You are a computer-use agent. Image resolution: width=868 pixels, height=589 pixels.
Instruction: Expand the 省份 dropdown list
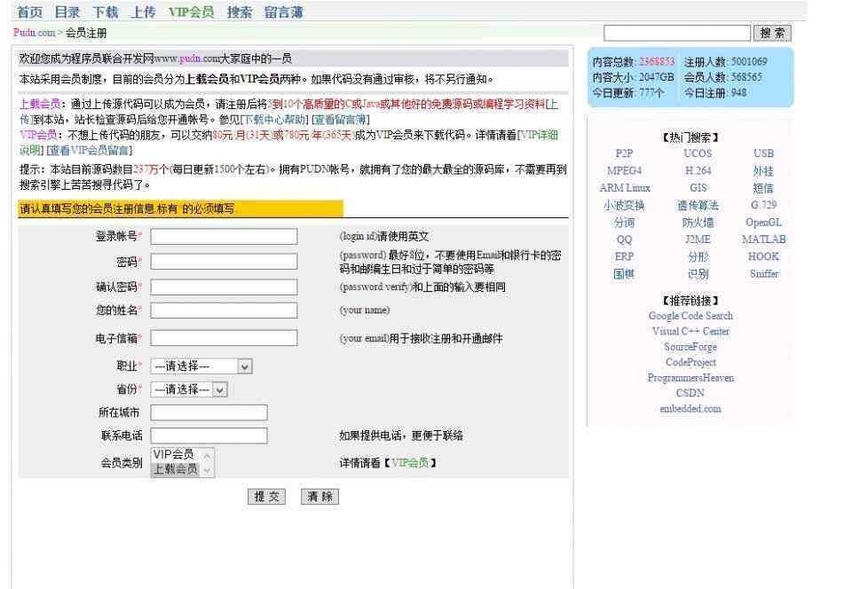tap(189, 389)
